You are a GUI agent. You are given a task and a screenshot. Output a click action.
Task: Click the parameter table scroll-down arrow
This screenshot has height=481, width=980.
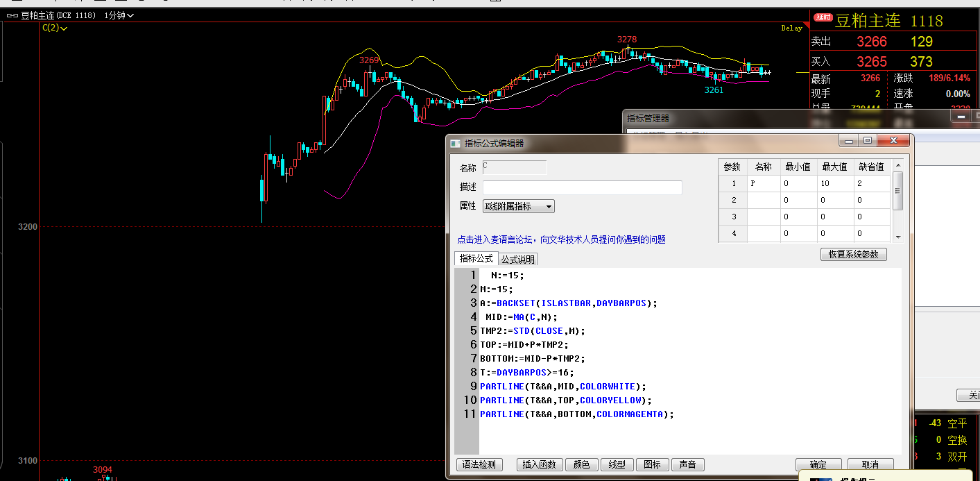click(898, 236)
